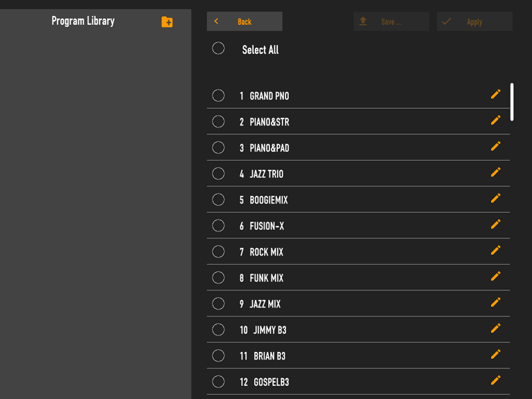Click the program list scrollbar handle

point(512,102)
